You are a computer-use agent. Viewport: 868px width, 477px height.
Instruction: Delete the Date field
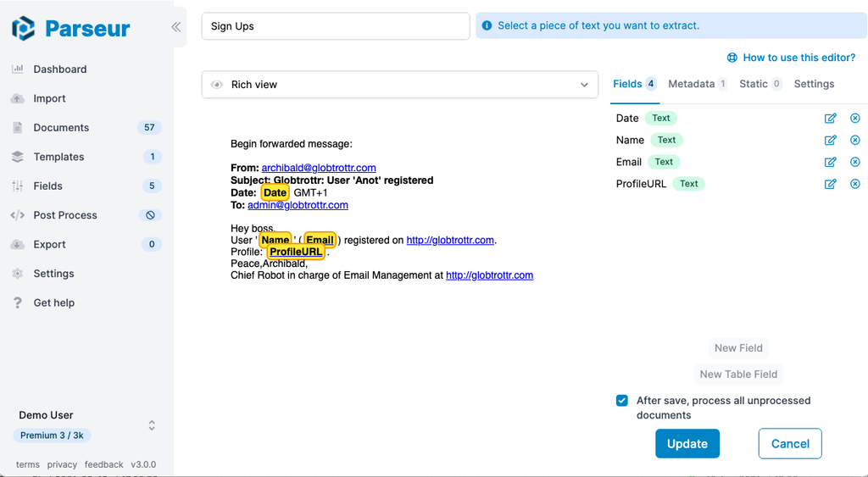[855, 118]
